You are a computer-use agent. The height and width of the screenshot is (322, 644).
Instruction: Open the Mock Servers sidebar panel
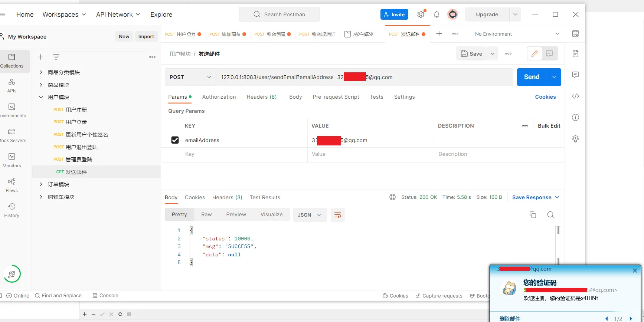(x=12, y=135)
